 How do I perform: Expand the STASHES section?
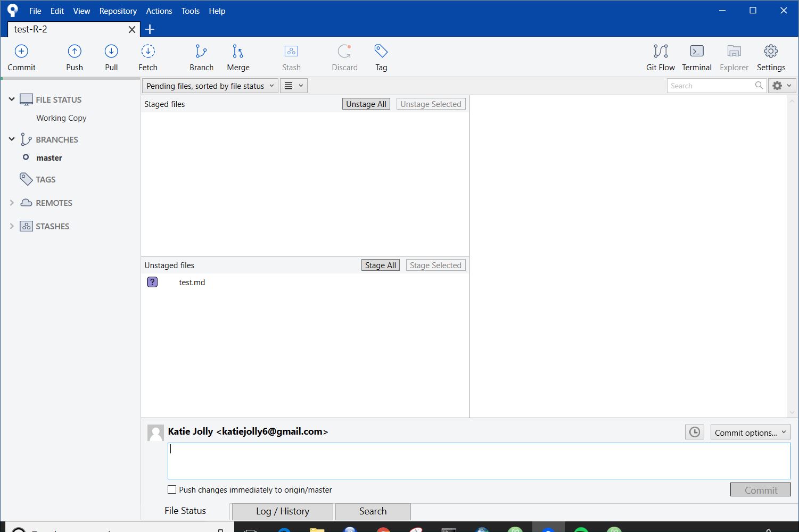pyautogui.click(x=12, y=226)
